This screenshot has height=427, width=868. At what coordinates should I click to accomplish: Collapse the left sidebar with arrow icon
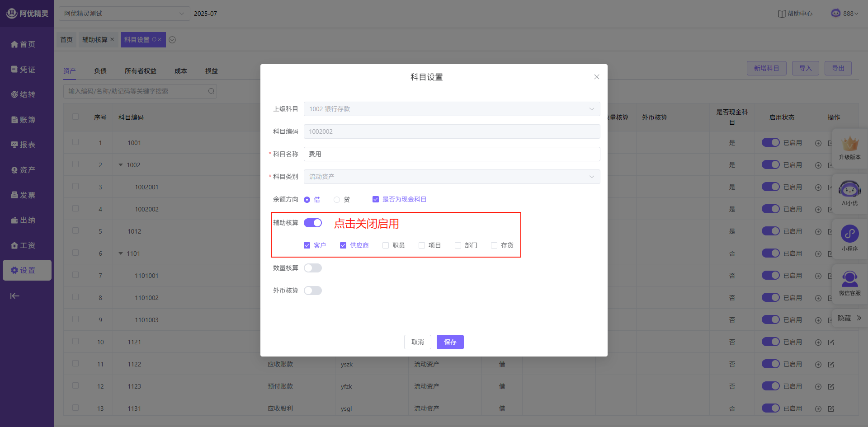click(x=15, y=296)
